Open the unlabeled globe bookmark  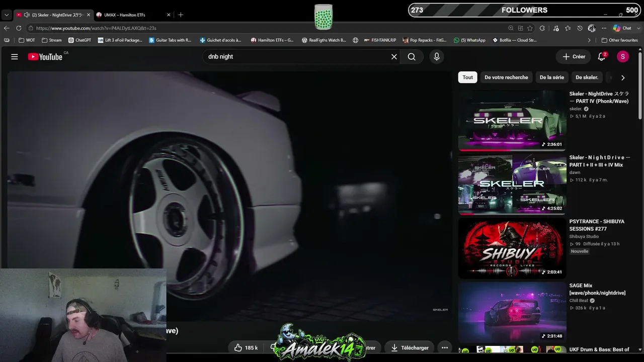(356, 40)
